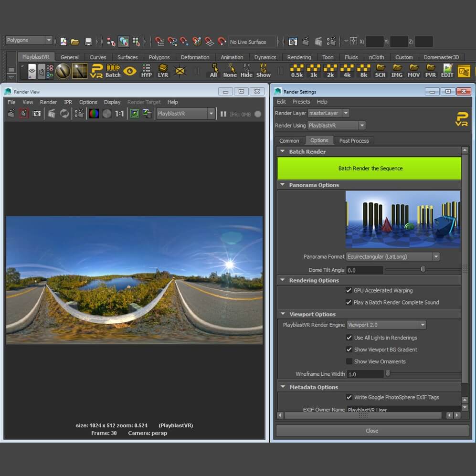Open the LYR layer shelf tool
476x476 pixels.
pyautogui.click(x=163, y=71)
